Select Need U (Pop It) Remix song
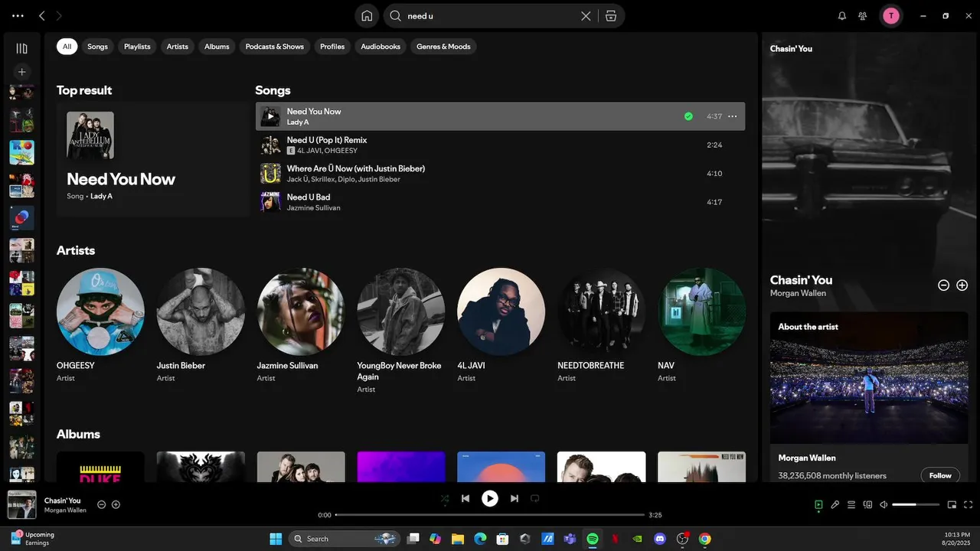Viewport: 980px width, 551px height. pyautogui.click(x=500, y=145)
